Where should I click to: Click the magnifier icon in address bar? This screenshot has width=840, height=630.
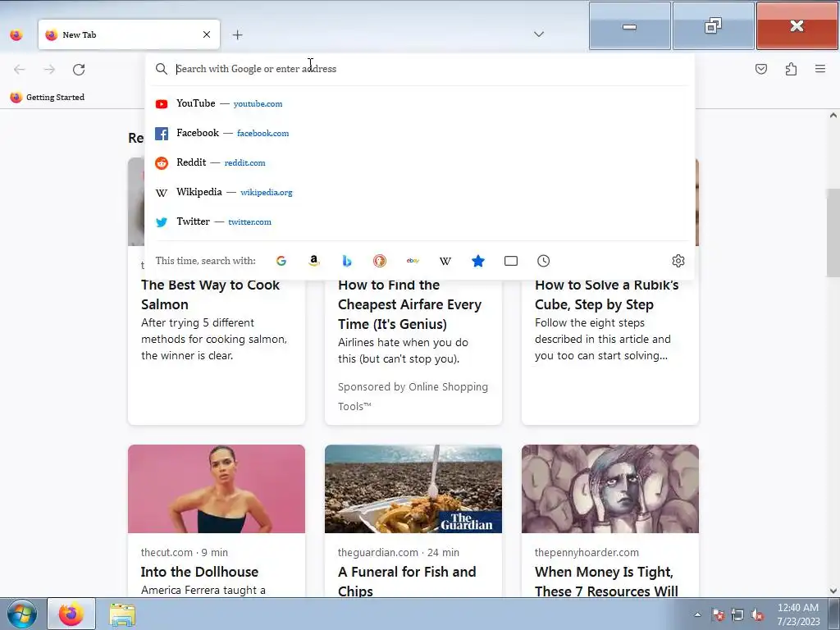click(x=162, y=69)
